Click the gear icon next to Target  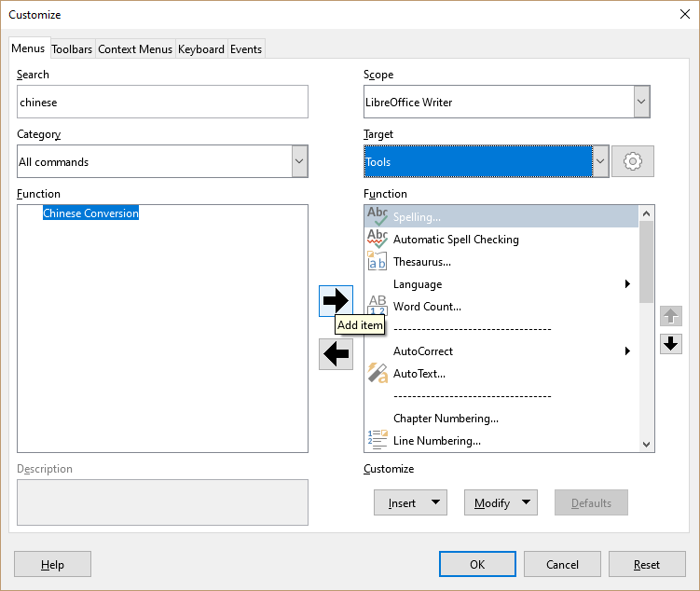pos(633,161)
